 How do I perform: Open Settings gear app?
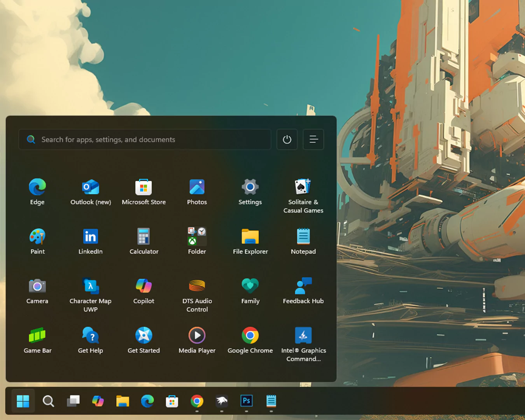250,192
